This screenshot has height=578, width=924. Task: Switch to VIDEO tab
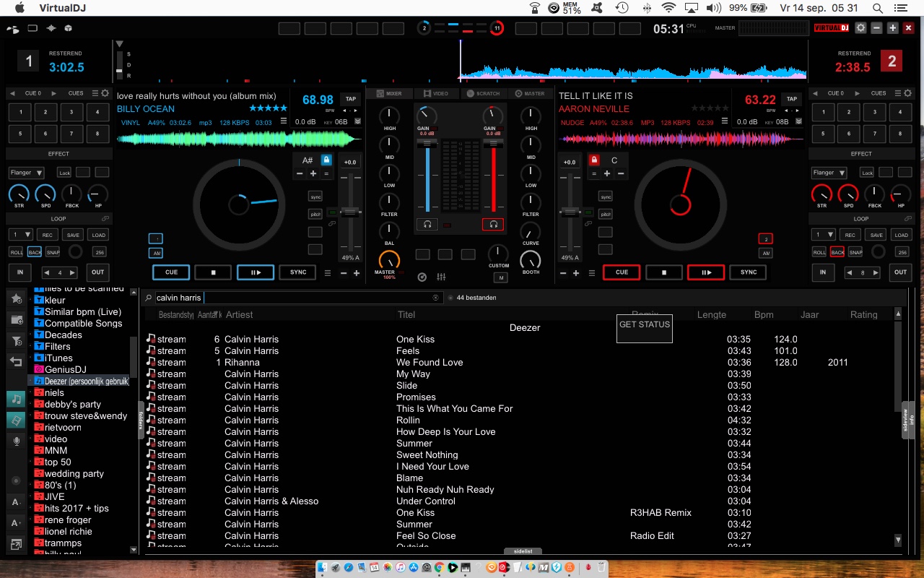436,93
